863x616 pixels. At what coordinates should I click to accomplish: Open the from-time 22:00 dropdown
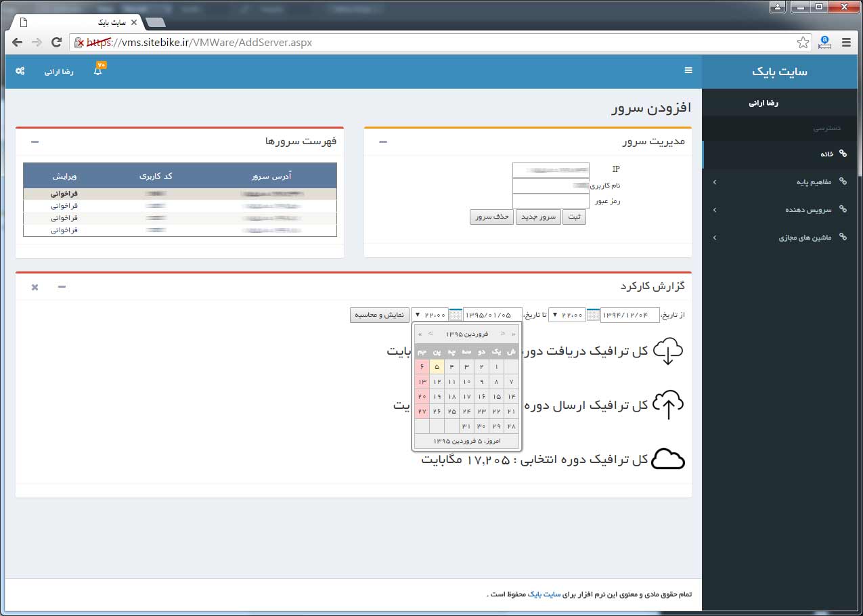tap(567, 315)
